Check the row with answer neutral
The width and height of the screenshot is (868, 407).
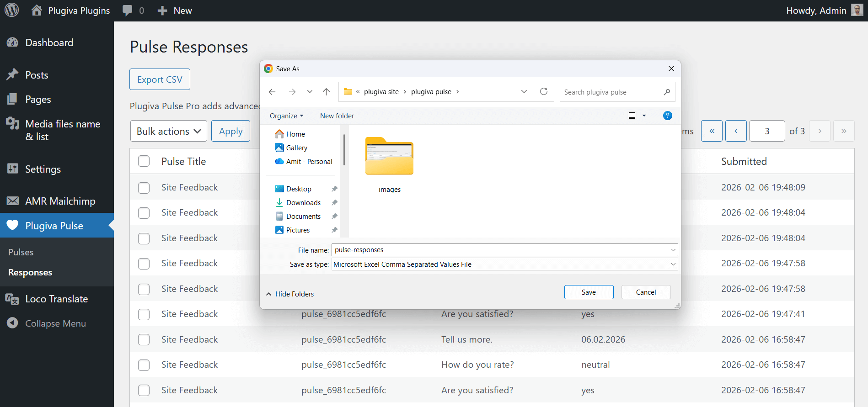click(x=144, y=365)
